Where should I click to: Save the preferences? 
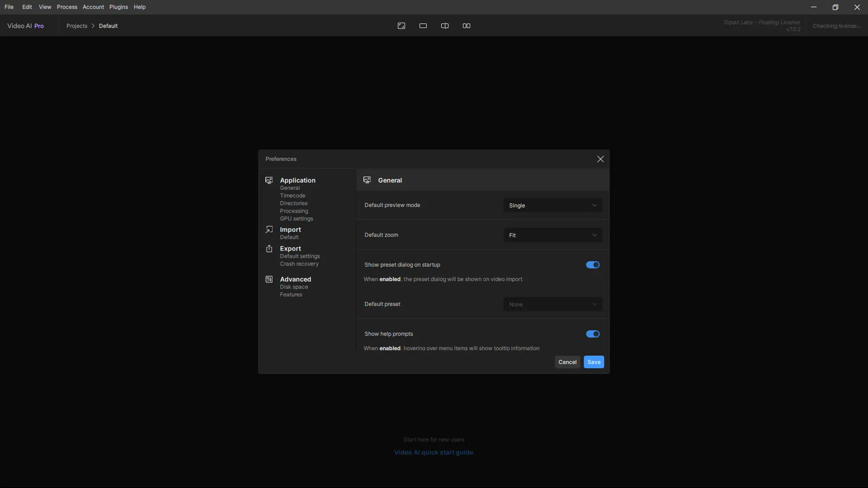pos(594,362)
